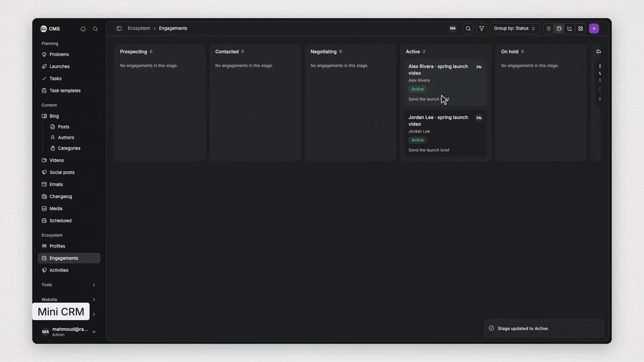Open Categories under Blog

(x=73, y=148)
